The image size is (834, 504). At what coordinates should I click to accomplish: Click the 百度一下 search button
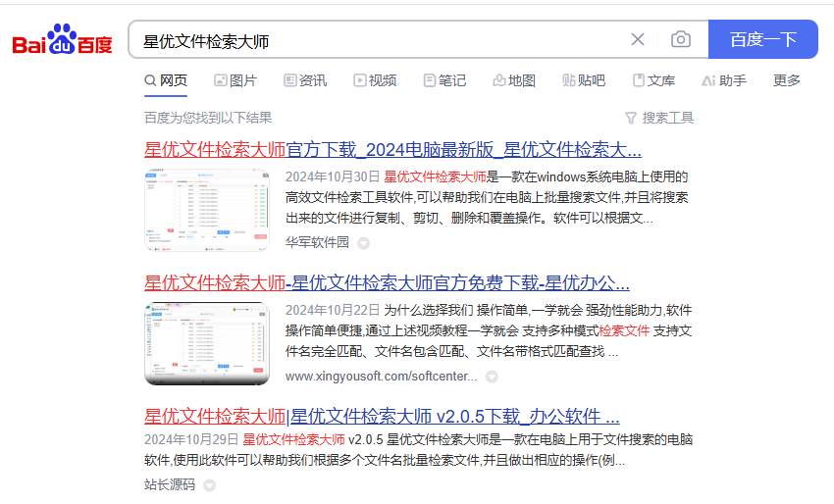[762, 39]
